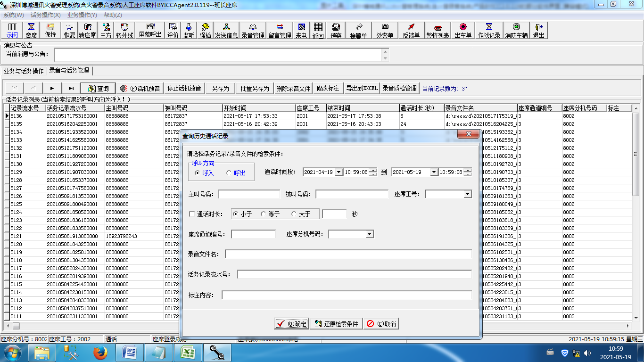Image resolution: width=644 pixels, height=362 pixels.
Task: Click the 评价 (evaluate) toolbar icon
Action: (x=173, y=31)
